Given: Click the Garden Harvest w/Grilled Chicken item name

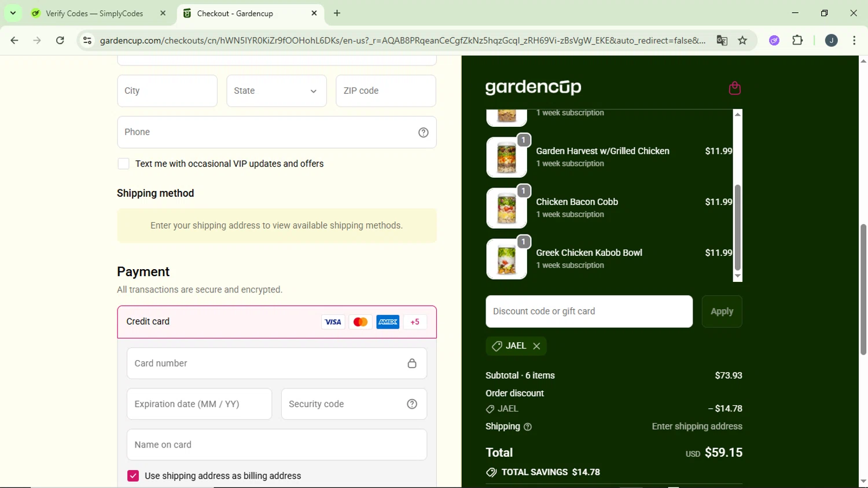Looking at the screenshot, I should pyautogui.click(x=602, y=151).
